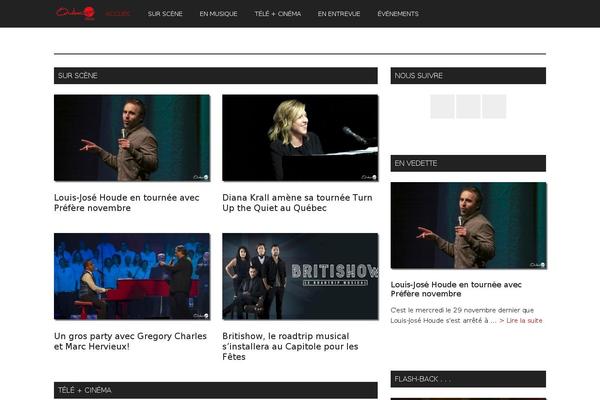Open the En Entrevue menu item
This screenshot has width=600, height=400.
point(339,14)
